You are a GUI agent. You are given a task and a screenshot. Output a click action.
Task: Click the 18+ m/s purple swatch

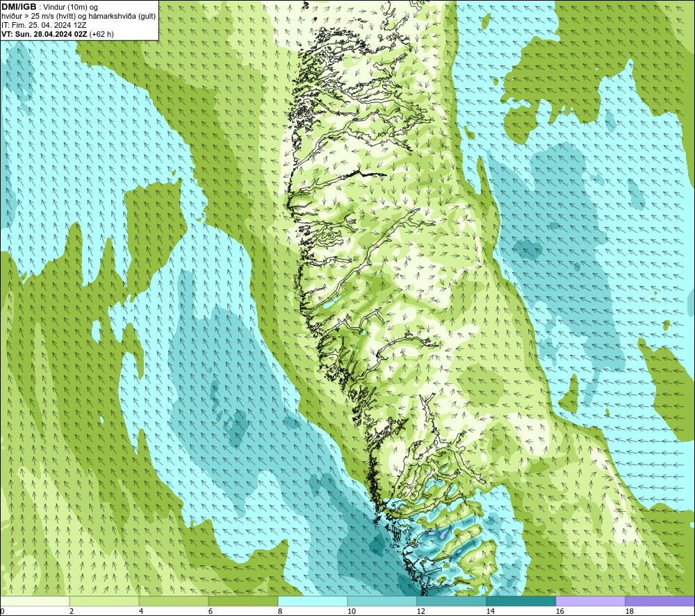(x=660, y=601)
